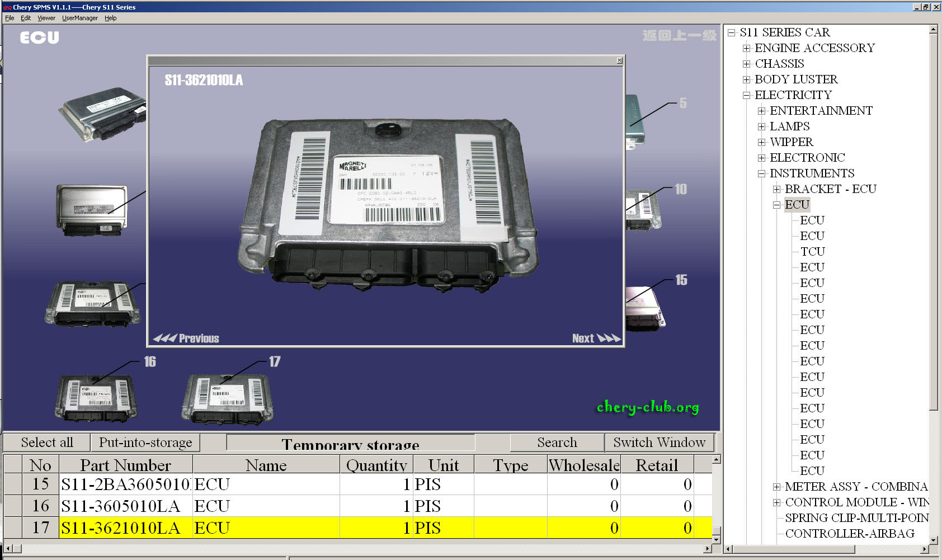Select CONTROLLER-AIRBAG tree item
The height and width of the screenshot is (560, 942).
coord(850,534)
